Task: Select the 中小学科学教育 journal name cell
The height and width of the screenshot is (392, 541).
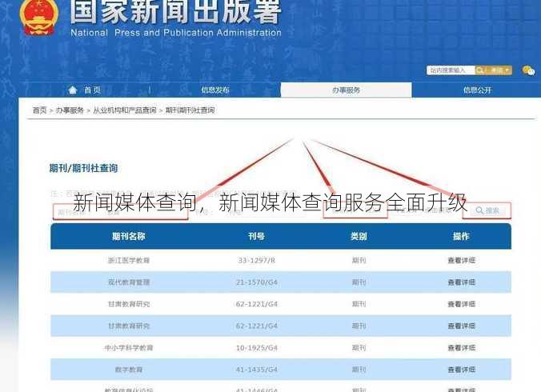Action: [129, 348]
